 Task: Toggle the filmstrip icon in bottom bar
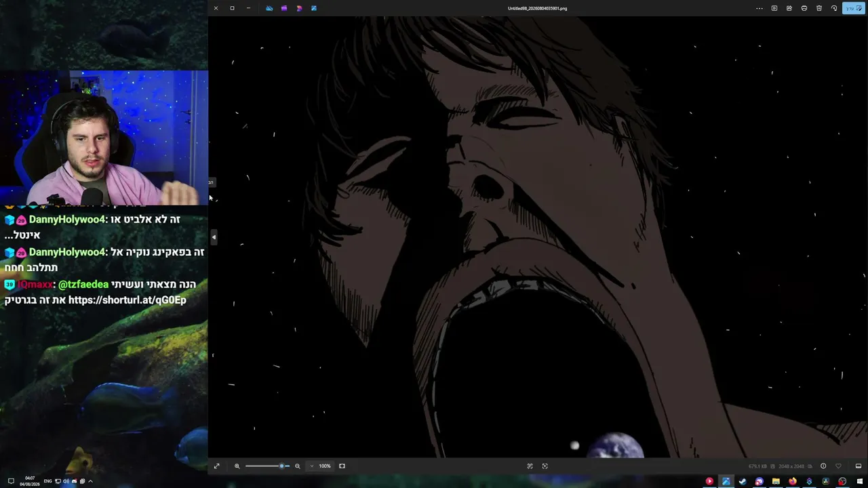coord(858,466)
